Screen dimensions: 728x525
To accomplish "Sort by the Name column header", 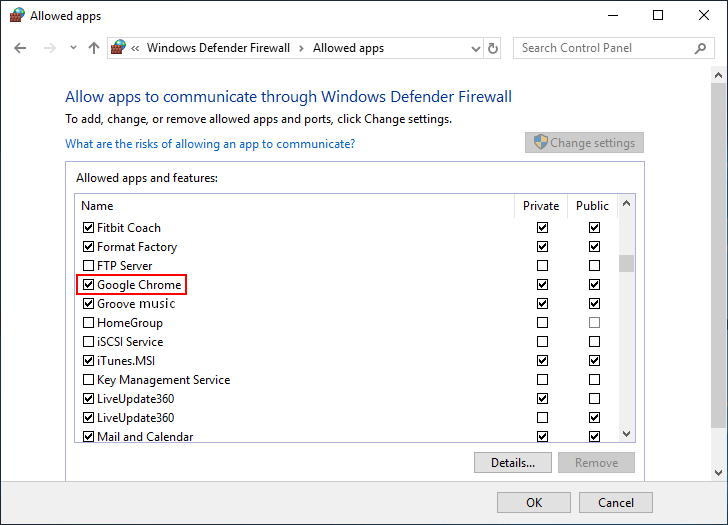I will (x=294, y=206).
